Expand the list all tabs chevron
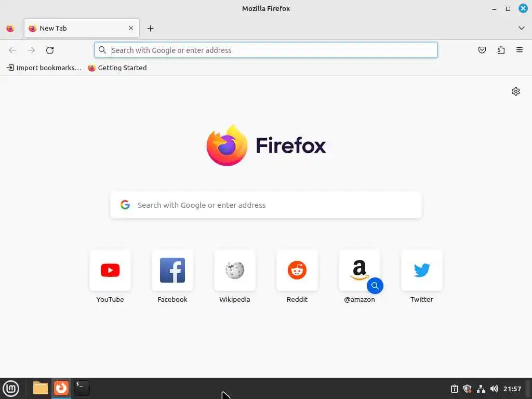Screen dimensions: 532x399 point(522,28)
